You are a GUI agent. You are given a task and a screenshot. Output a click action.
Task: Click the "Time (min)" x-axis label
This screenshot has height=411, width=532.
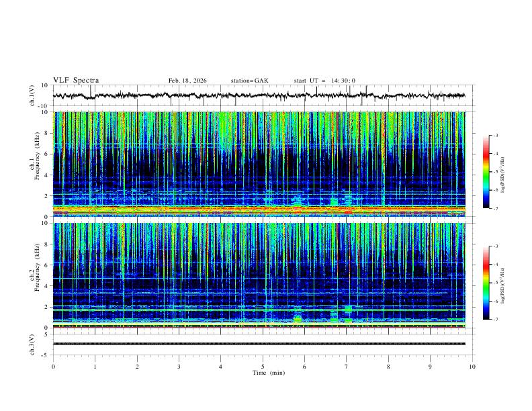[269, 373]
